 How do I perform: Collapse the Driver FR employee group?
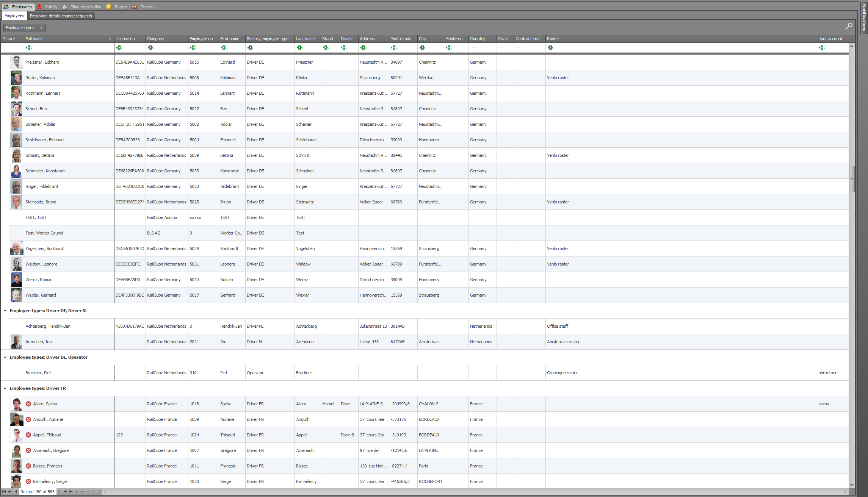5,388
